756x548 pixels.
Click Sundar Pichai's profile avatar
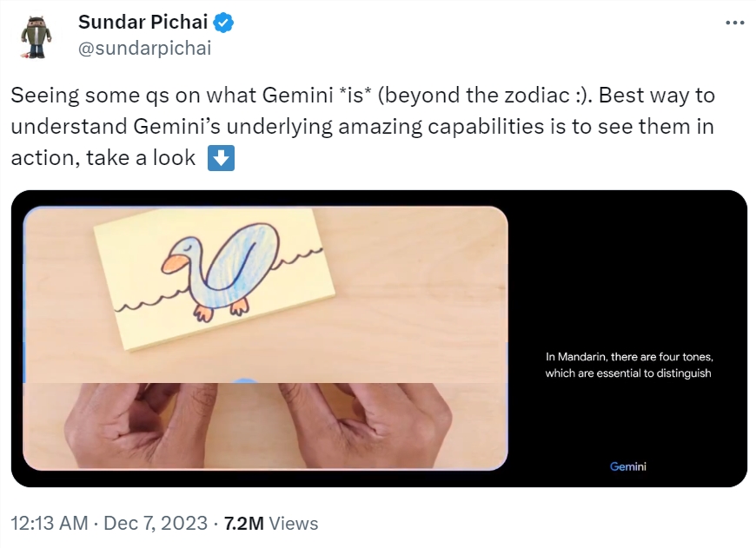click(36, 35)
